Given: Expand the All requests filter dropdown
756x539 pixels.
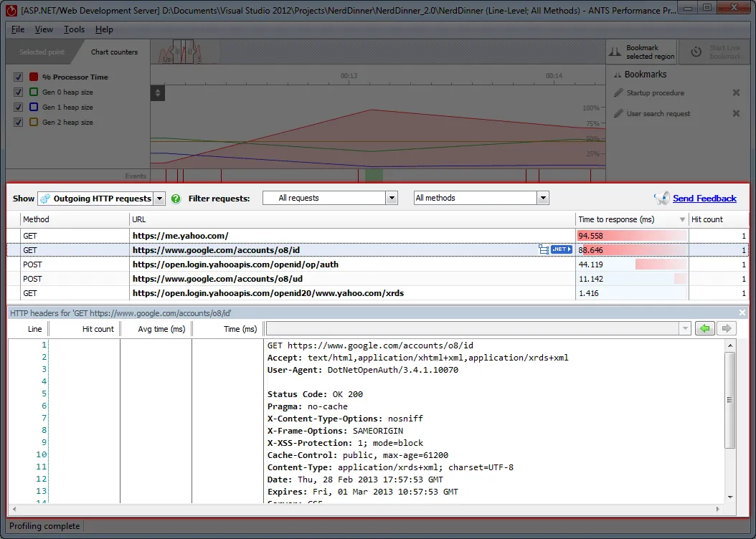Looking at the screenshot, I should point(391,199).
